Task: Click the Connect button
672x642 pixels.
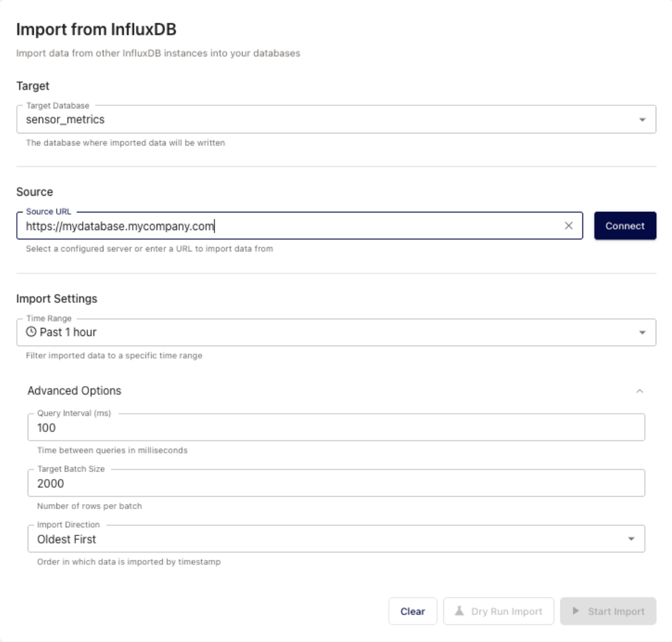Action: (x=625, y=226)
